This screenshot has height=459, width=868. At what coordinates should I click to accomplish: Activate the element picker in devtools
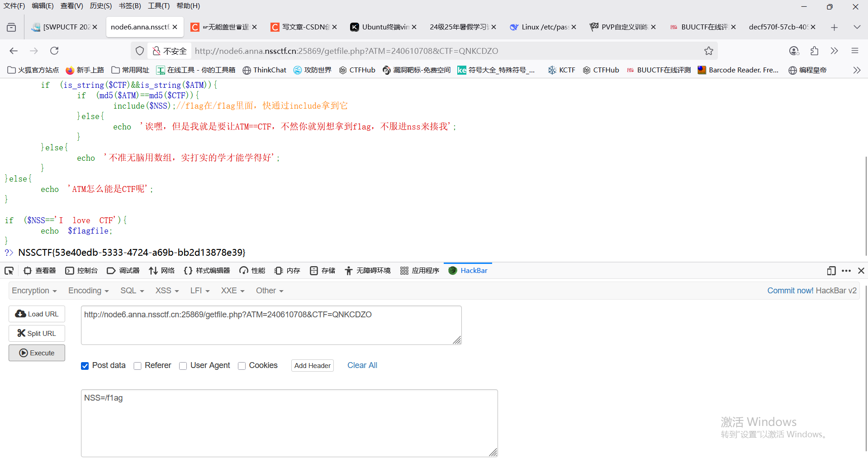pyautogui.click(x=9, y=271)
